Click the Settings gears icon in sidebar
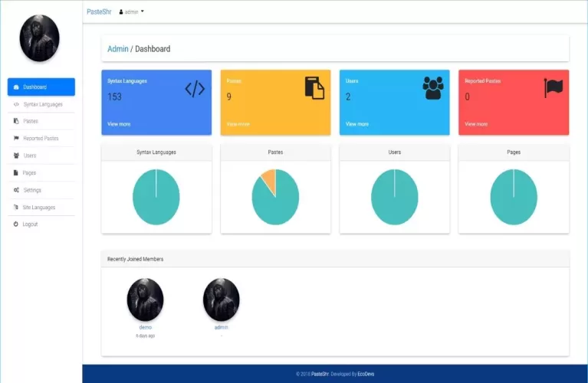 pyautogui.click(x=17, y=190)
